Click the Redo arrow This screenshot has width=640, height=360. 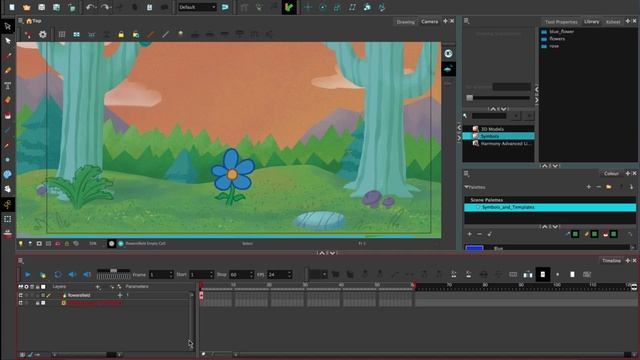click(x=105, y=7)
